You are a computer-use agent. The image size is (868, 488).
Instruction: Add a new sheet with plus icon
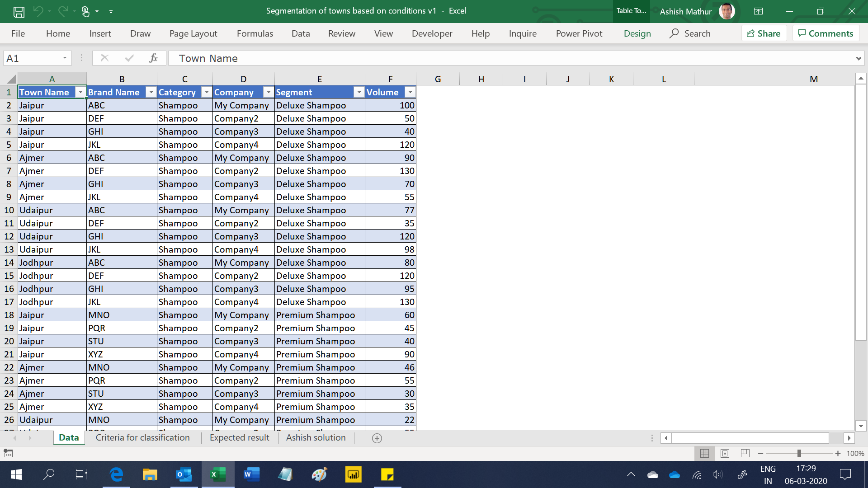coord(377,438)
